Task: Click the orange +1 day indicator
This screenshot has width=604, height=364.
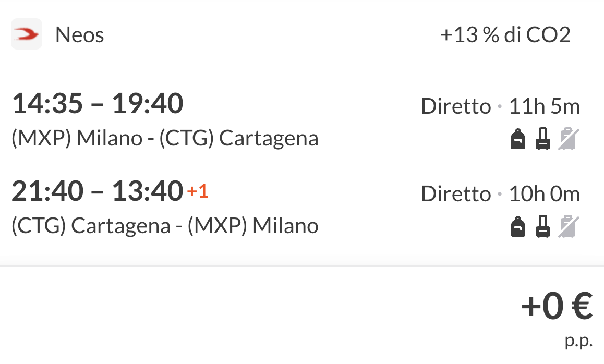Action: point(198,192)
